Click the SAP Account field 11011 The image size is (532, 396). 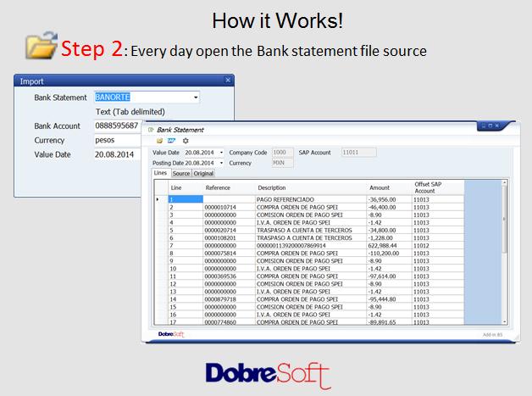(358, 153)
